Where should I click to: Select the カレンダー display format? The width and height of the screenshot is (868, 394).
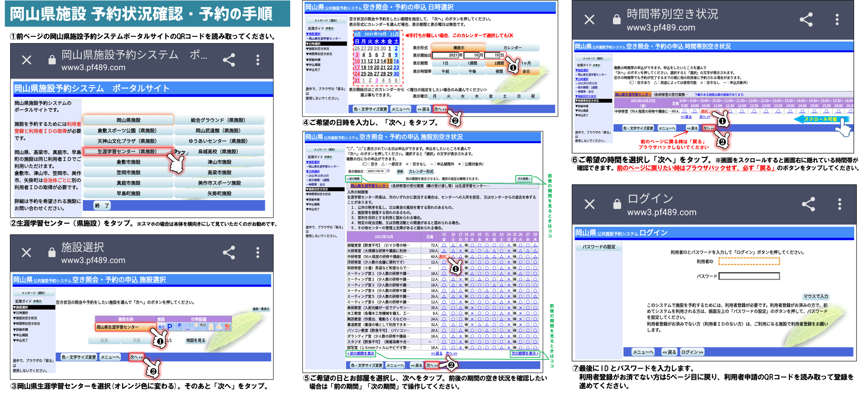(512, 48)
